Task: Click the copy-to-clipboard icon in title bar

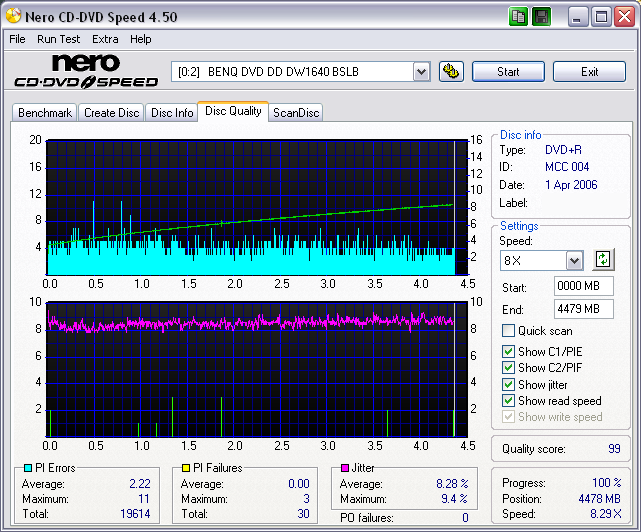Action: (x=518, y=16)
